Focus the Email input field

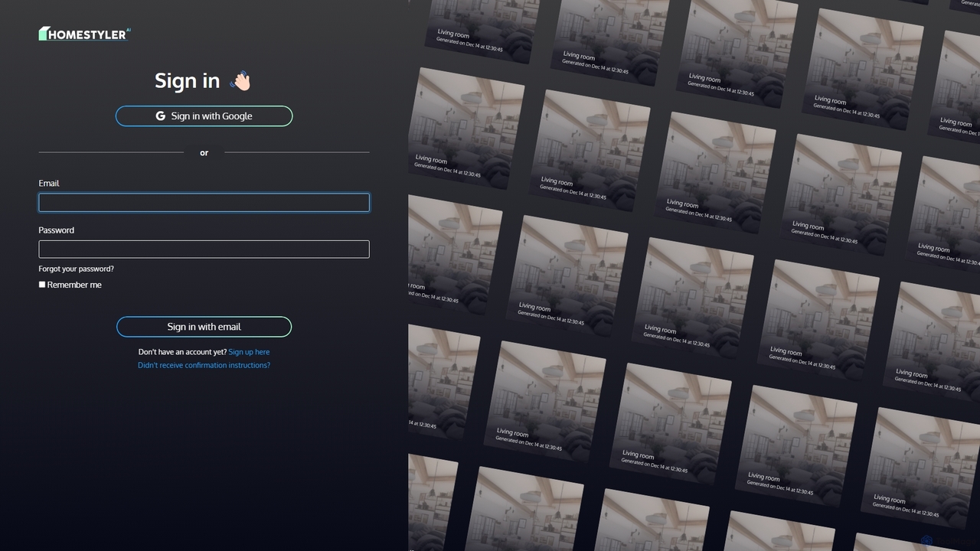tap(204, 202)
